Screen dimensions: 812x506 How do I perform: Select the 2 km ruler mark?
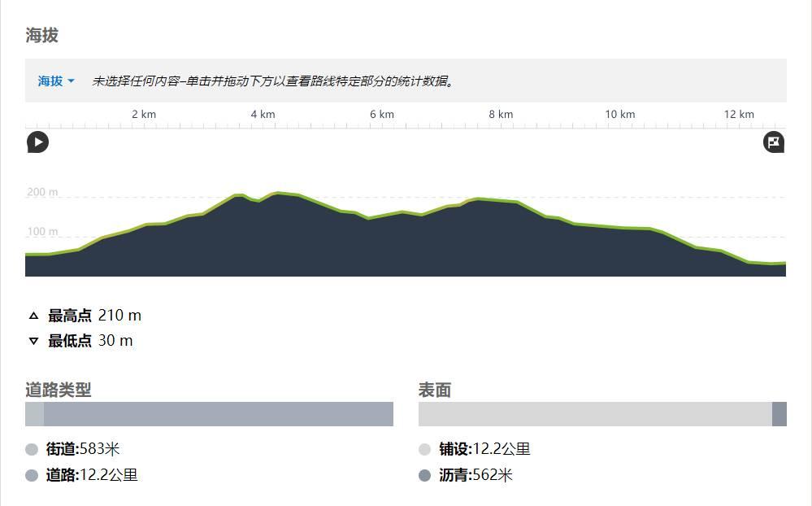click(144, 115)
